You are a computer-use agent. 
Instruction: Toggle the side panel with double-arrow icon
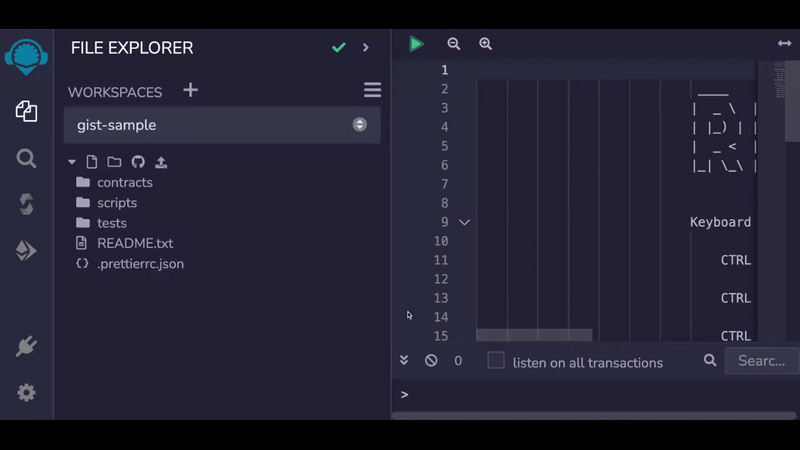(784, 44)
